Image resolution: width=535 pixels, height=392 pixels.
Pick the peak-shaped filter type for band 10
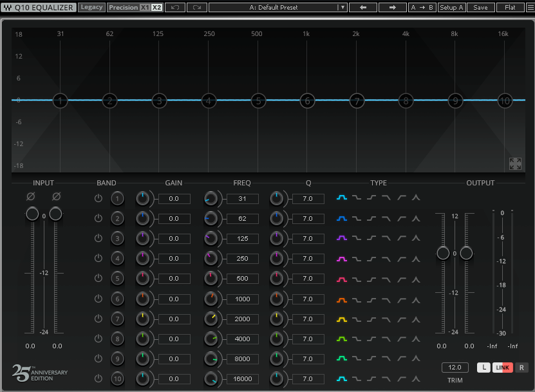[416, 378]
